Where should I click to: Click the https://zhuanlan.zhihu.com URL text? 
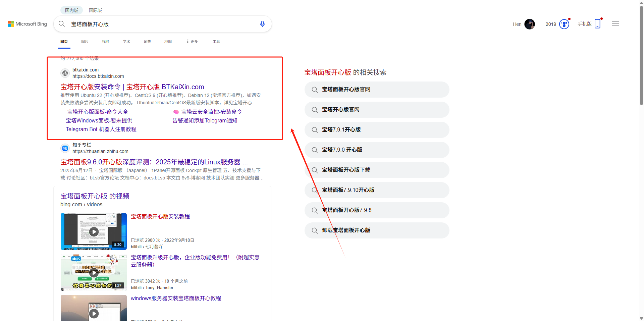pyautogui.click(x=100, y=151)
